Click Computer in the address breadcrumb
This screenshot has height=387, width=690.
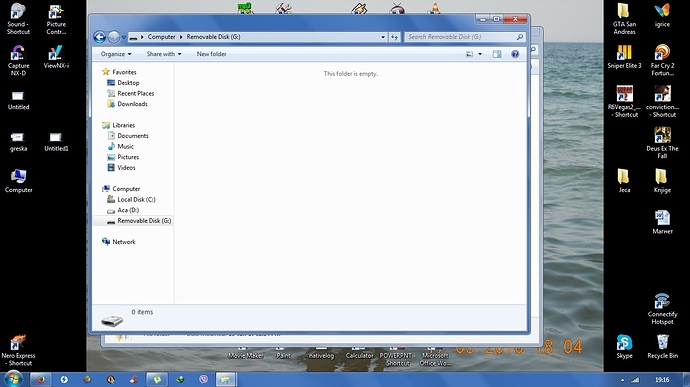pos(161,37)
